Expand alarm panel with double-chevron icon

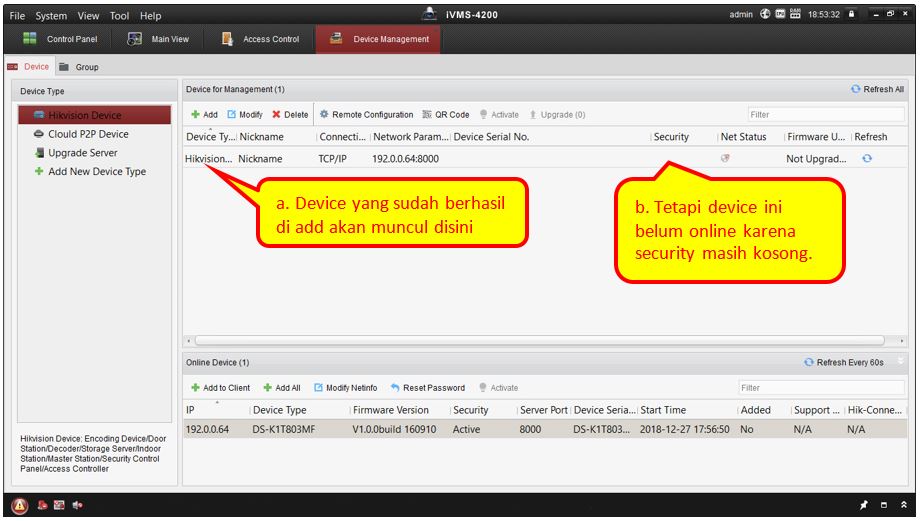click(903, 505)
